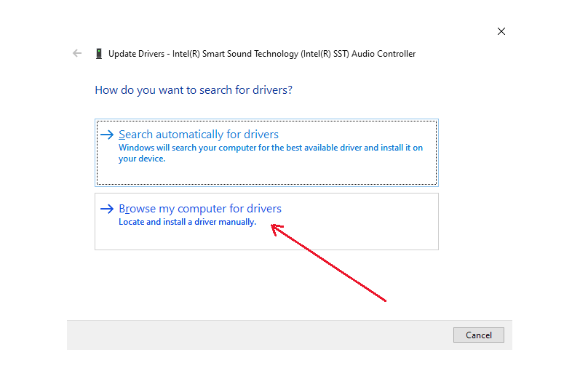This screenshot has height=371, width=588.
Task: Click the 'Update Drivers - Intel(R) Smart Sound Technology' title
Action: (x=262, y=54)
